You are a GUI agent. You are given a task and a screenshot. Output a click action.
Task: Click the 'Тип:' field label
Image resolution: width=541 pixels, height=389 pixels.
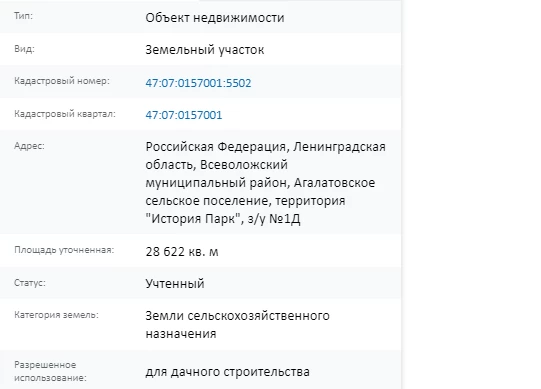click(23, 16)
